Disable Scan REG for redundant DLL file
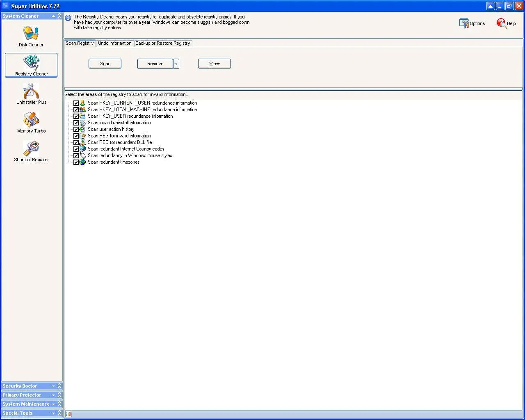The height and width of the screenshot is (420, 525). pos(76,142)
